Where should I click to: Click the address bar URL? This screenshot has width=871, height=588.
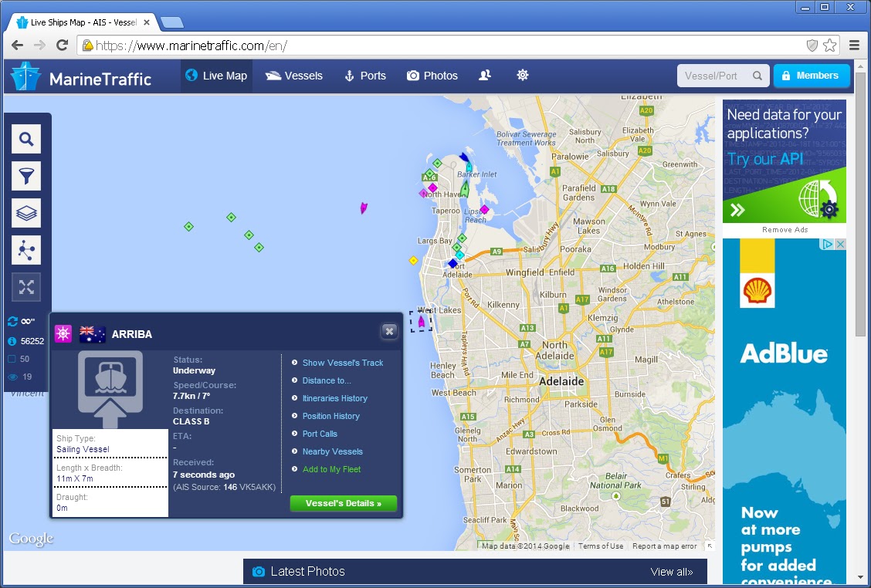point(191,46)
